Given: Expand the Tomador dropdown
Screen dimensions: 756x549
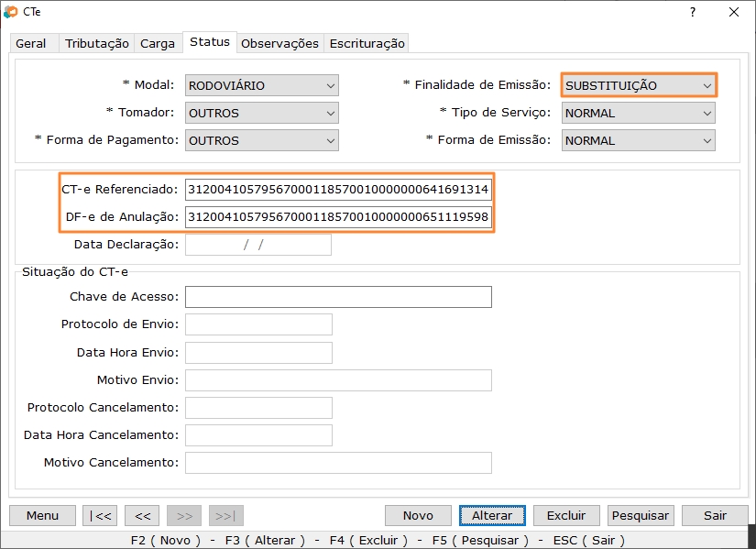Looking at the screenshot, I should coord(262,114).
